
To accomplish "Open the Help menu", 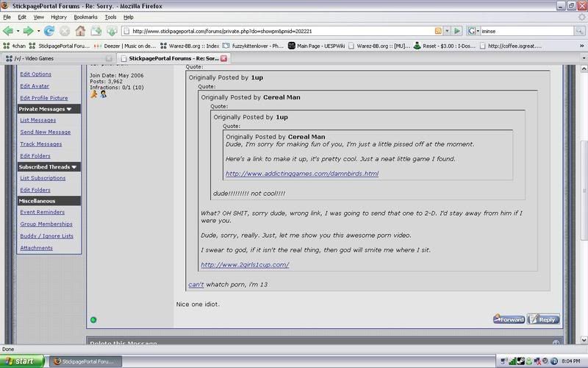I will pyautogui.click(x=128, y=17).
